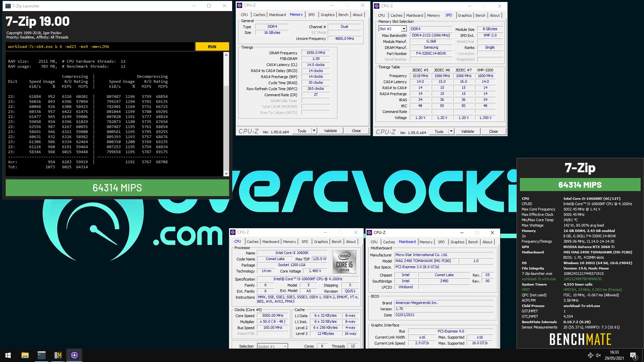This screenshot has width=644, height=362.
Task: Click XMP-3200 frequency 1600 MHz cell
Action: pos(485,76)
